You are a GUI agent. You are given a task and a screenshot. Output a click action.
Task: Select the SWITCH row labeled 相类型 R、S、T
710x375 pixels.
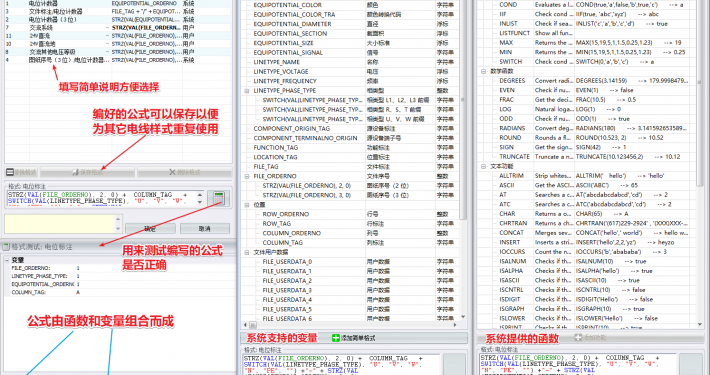point(350,110)
